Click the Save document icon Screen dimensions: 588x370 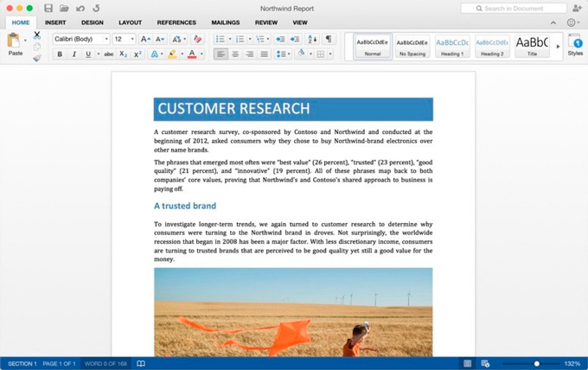pos(48,8)
